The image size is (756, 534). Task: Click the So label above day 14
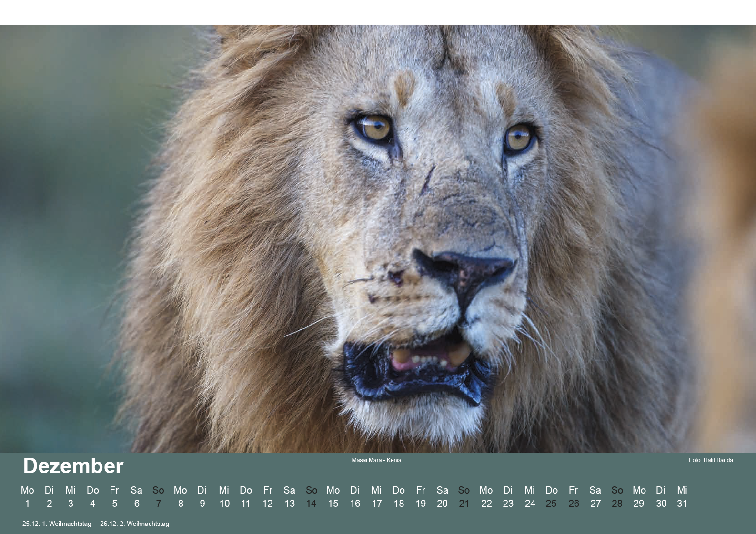(x=312, y=490)
